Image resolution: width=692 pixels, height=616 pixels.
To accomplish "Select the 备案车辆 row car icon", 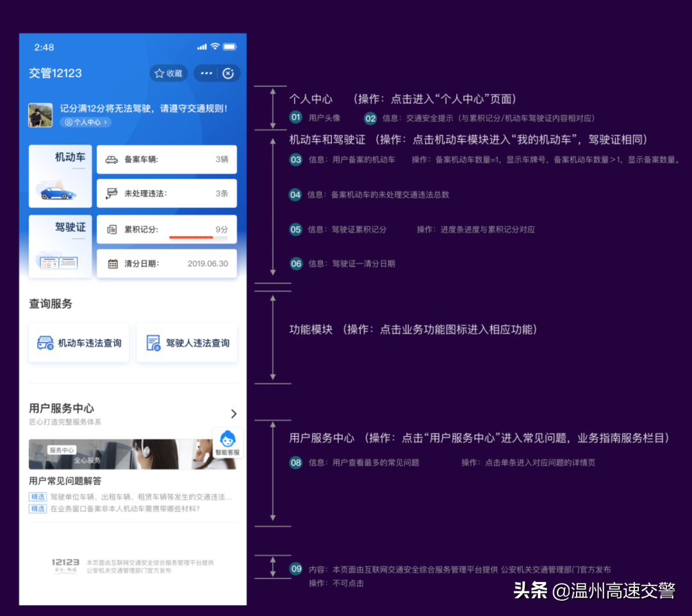I will (111, 159).
